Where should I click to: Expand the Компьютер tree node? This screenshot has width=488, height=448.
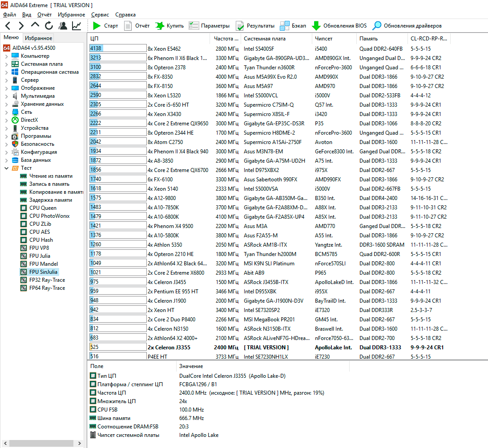tap(6, 56)
